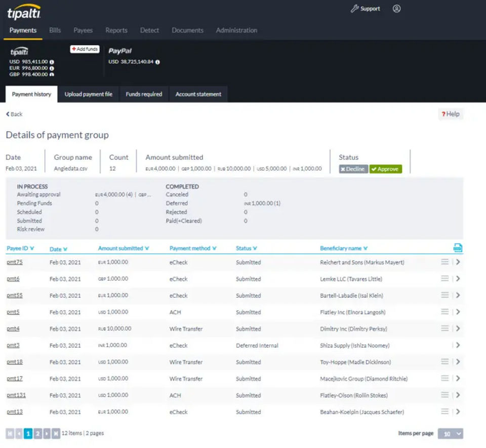Go to page 2 of results
Image resolution: width=486 pixels, height=448 pixels.
37,433
